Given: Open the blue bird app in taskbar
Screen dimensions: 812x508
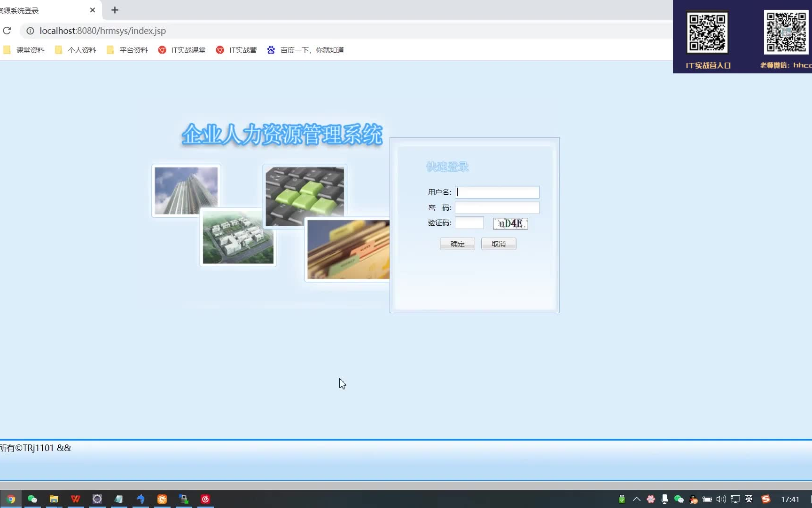Looking at the screenshot, I should [141, 499].
